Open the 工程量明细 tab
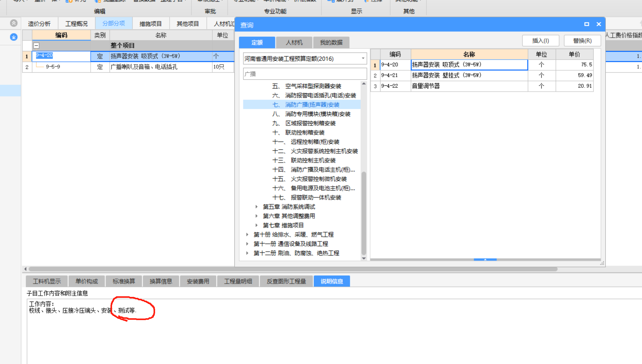This screenshot has height=364, width=642. pos(238,281)
